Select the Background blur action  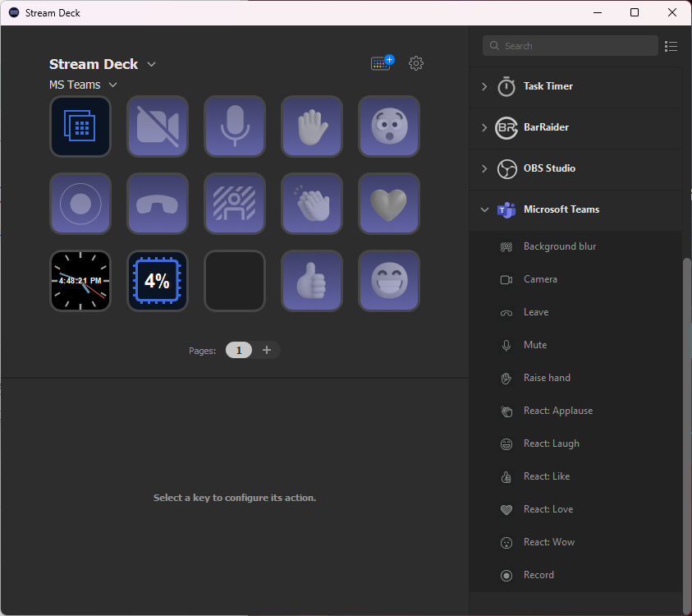pyautogui.click(x=576, y=246)
